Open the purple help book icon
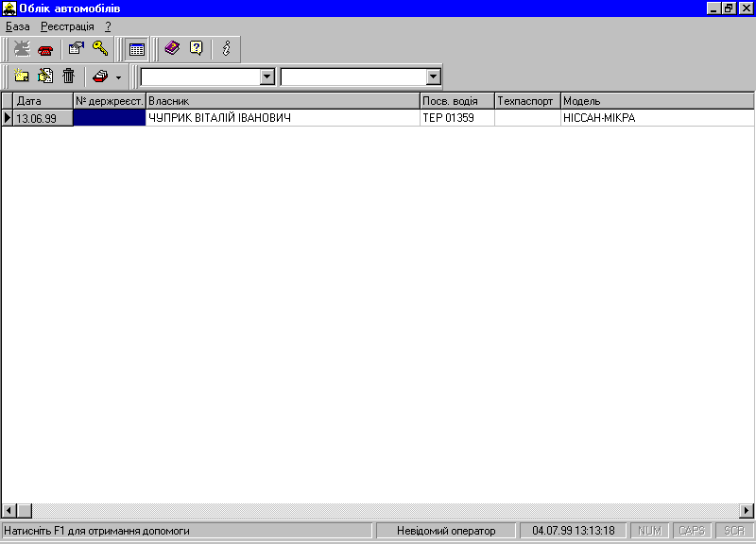The height and width of the screenshot is (544, 756). (x=172, y=48)
